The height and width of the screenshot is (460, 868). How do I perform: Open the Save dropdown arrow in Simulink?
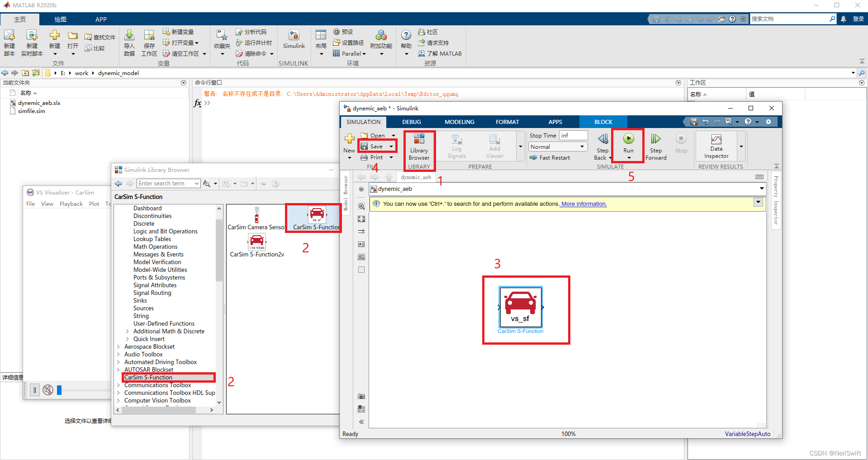point(391,147)
